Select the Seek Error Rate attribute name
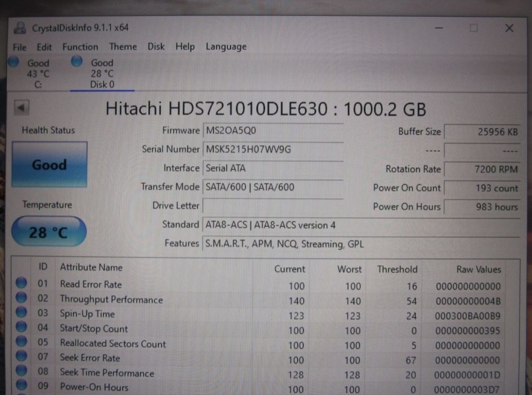Image resolution: width=532 pixels, height=395 pixels. click(x=90, y=358)
